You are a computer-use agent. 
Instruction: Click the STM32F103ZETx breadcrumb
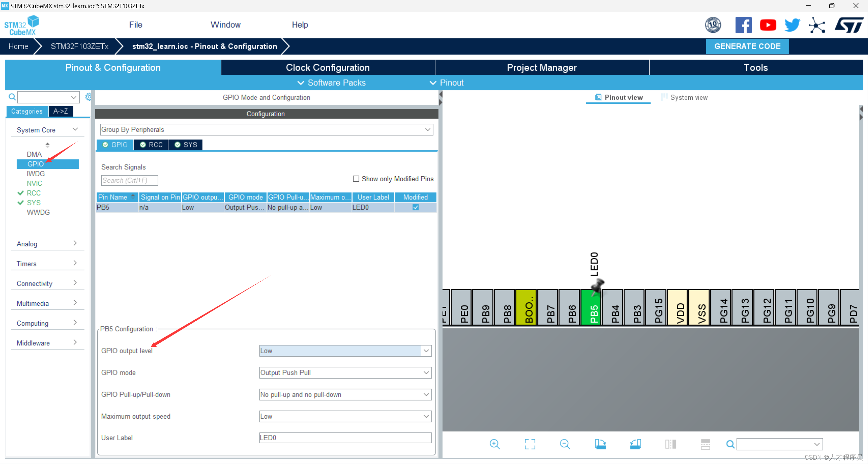(x=80, y=46)
